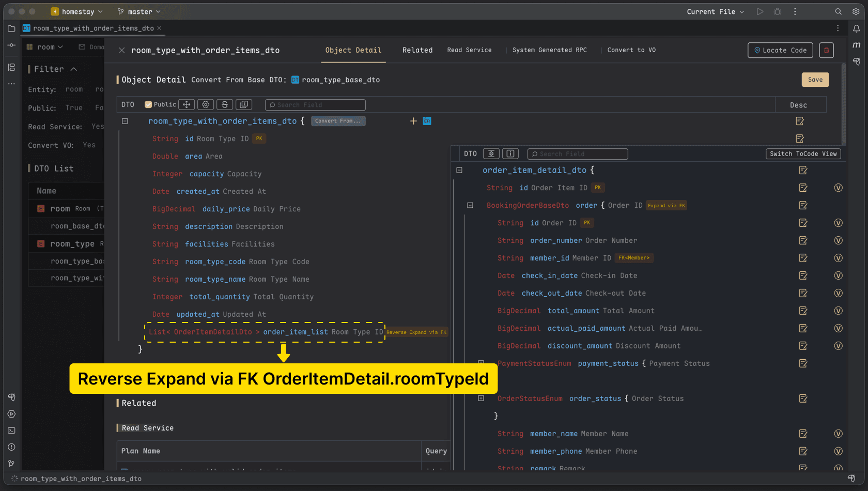The image size is (868, 491).
Task: Uncheck the Public checkbox
Action: [x=148, y=104]
